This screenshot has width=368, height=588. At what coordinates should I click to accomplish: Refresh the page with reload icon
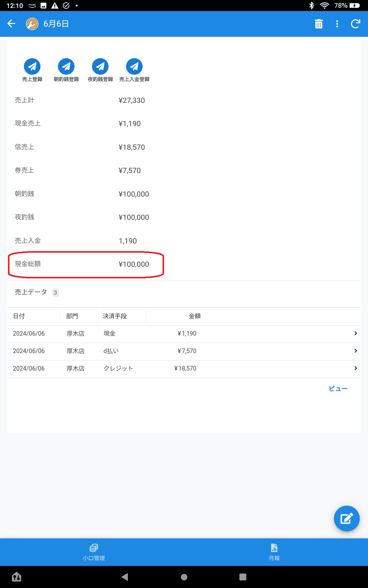click(x=355, y=24)
